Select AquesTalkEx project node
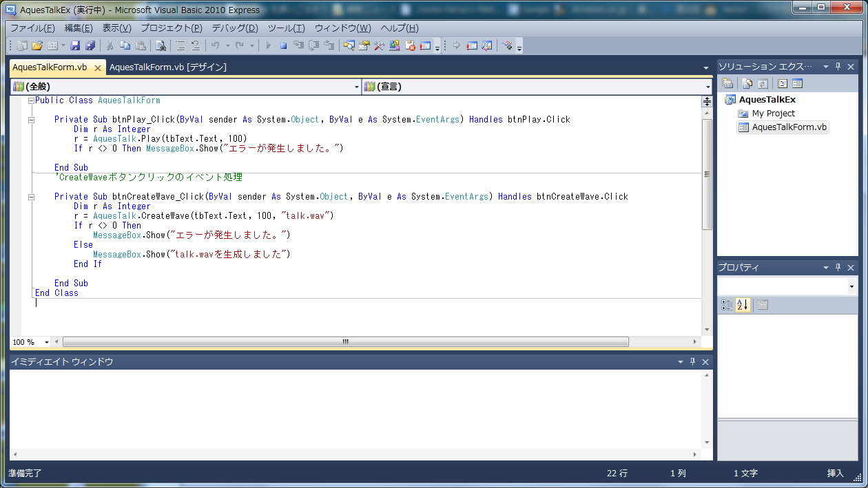The image size is (868, 488). pyautogui.click(x=767, y=100)
